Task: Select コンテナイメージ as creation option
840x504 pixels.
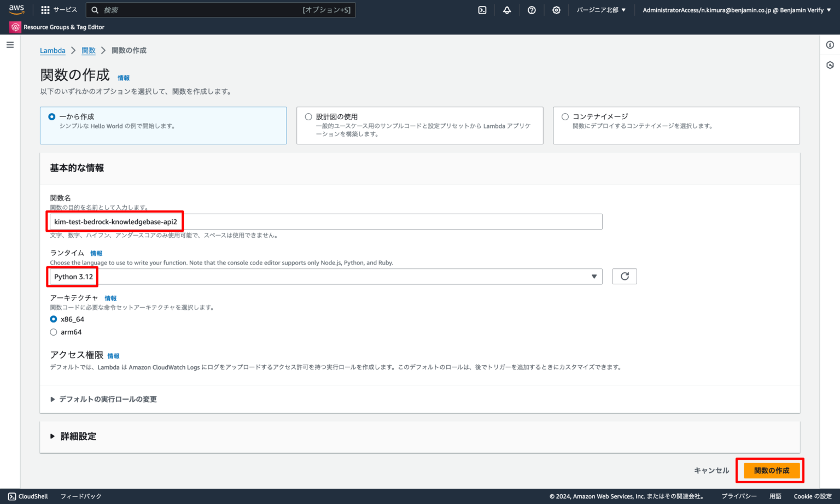Action: click(565, 116)
